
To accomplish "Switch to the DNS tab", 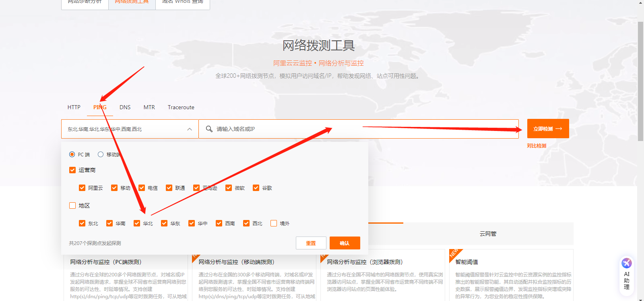I will (125, 107).
